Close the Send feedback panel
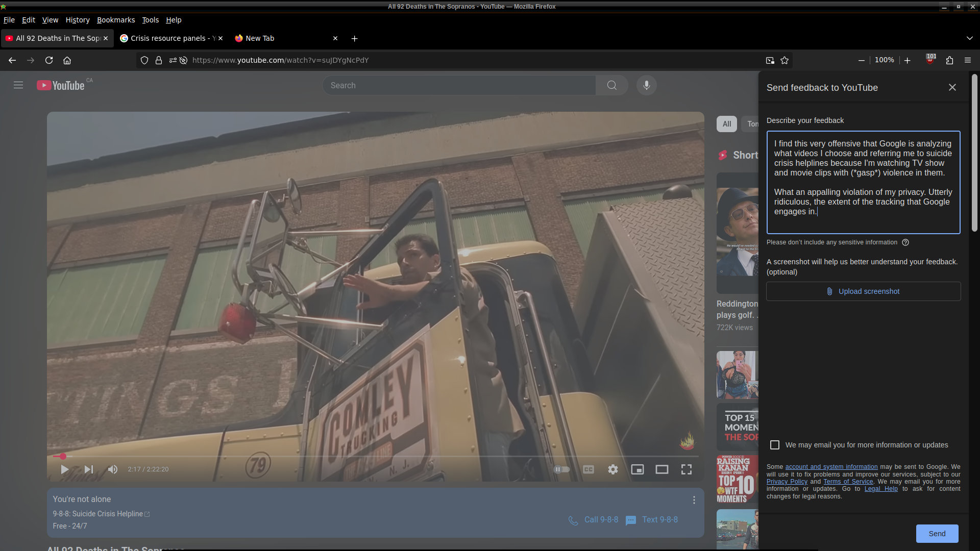The width and height of the screenshot is (980, 551). [952, 87]
